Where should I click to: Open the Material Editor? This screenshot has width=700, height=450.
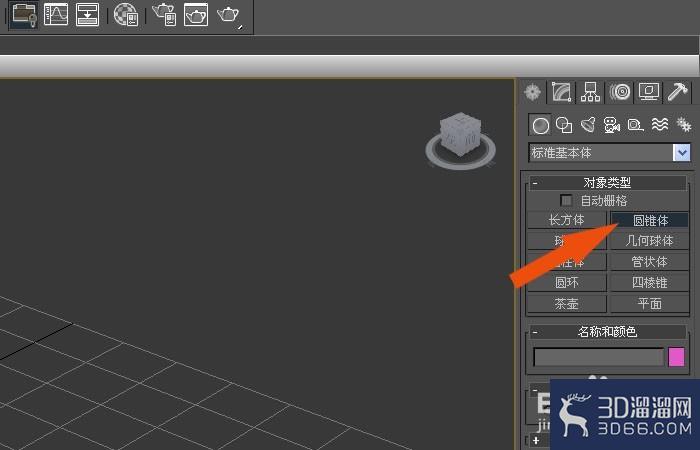coord(126,15)
